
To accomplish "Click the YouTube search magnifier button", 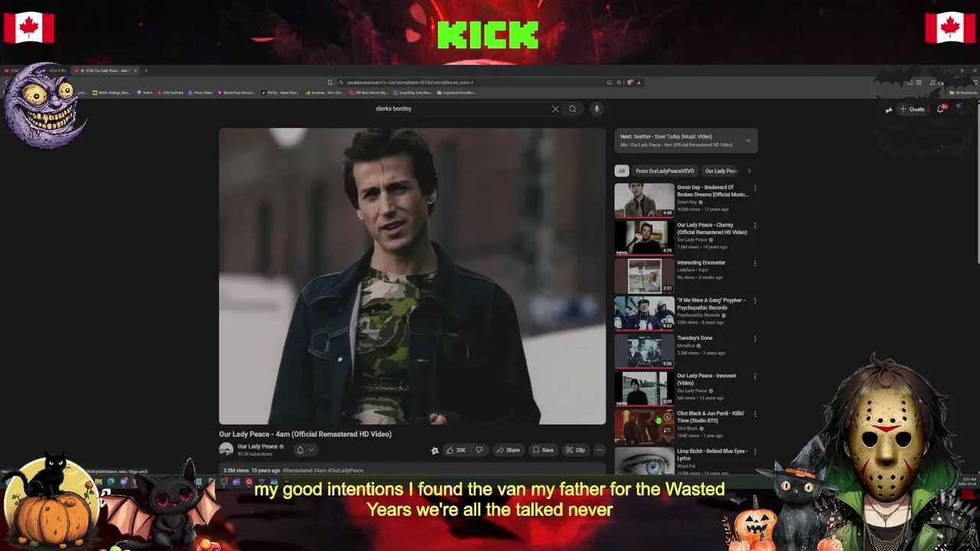I will pos(572,109).
